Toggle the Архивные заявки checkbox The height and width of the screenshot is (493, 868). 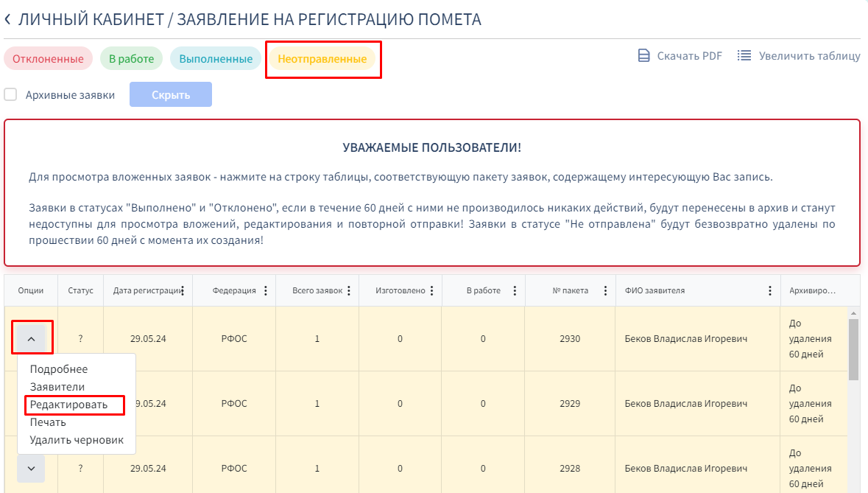point(11,94)
